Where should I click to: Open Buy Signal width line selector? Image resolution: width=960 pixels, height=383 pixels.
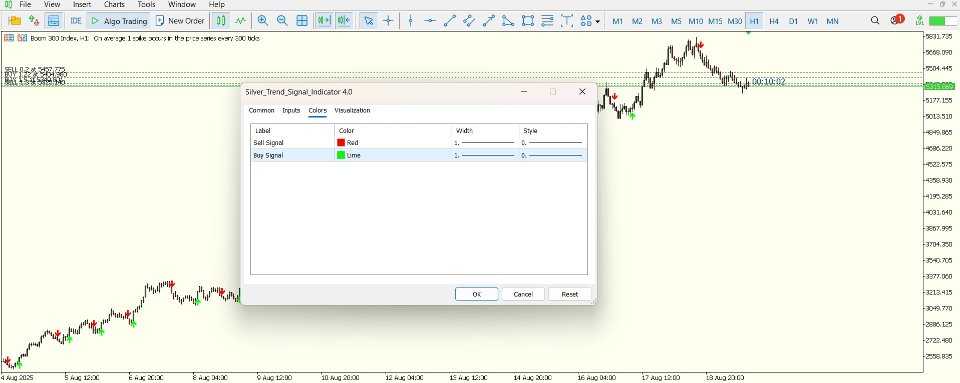coord(484,155)
